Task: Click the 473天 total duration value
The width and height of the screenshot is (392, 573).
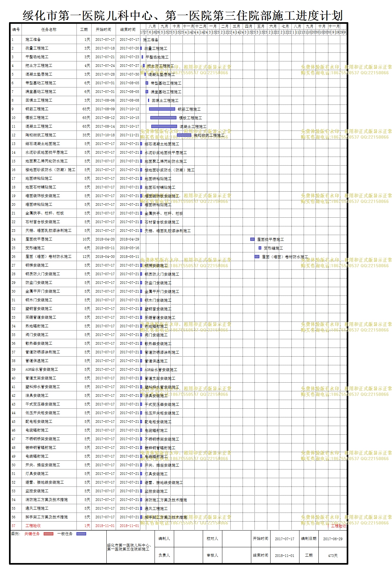Action: [333, 556]
